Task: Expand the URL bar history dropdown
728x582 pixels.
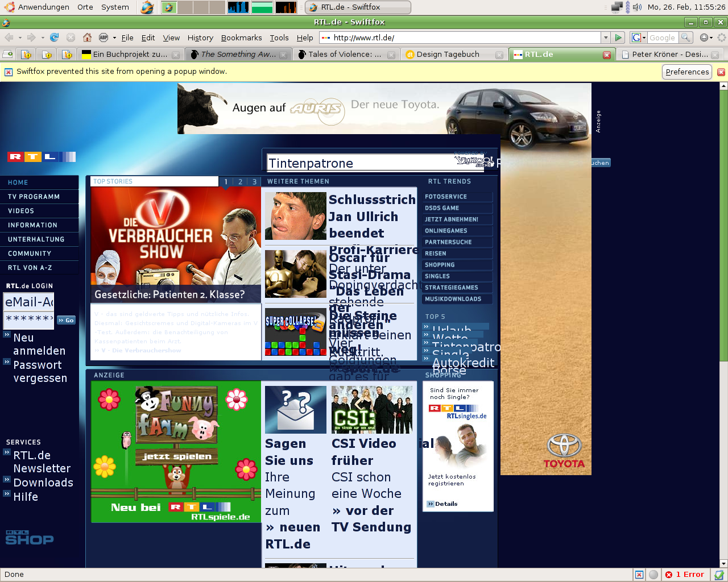Action: coord(605,38)
